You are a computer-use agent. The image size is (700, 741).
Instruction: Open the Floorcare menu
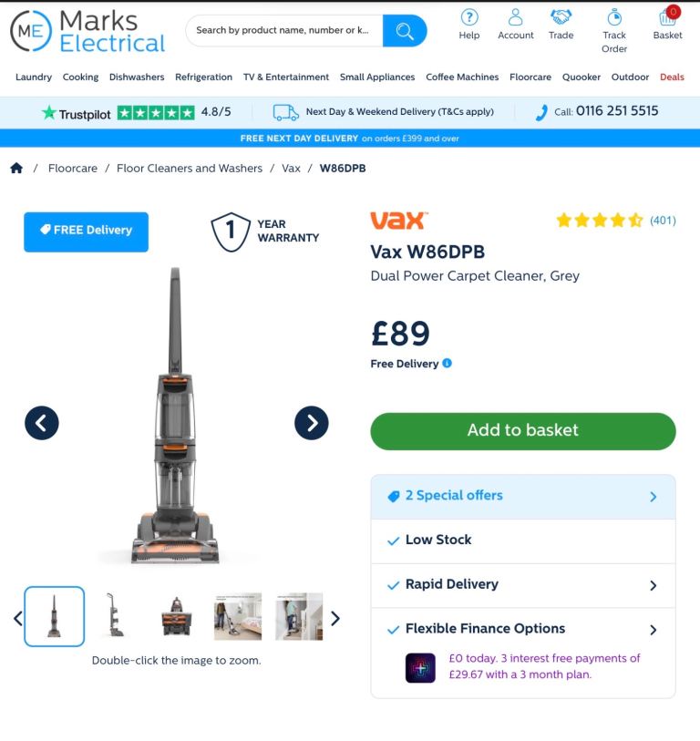click(530, 77)
